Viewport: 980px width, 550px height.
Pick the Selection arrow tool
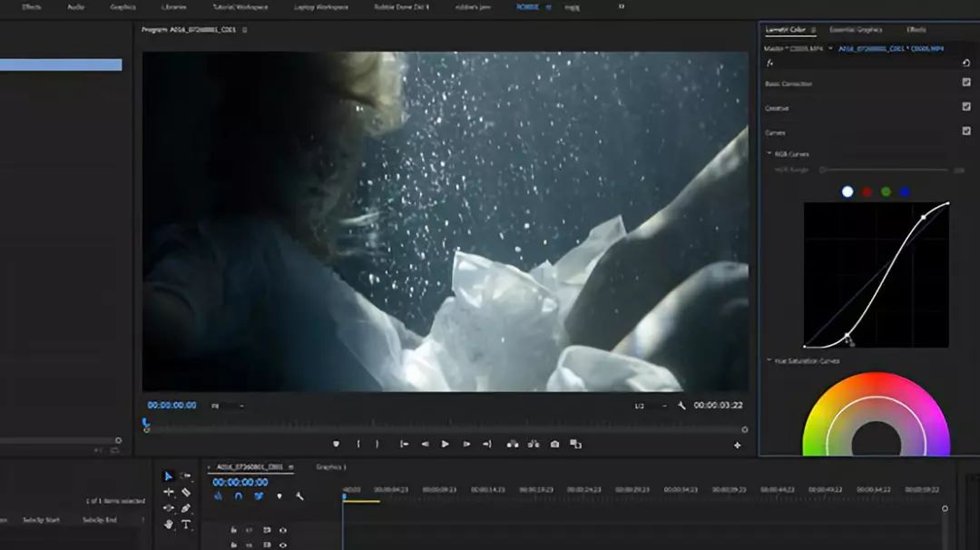tap(168, 476)
